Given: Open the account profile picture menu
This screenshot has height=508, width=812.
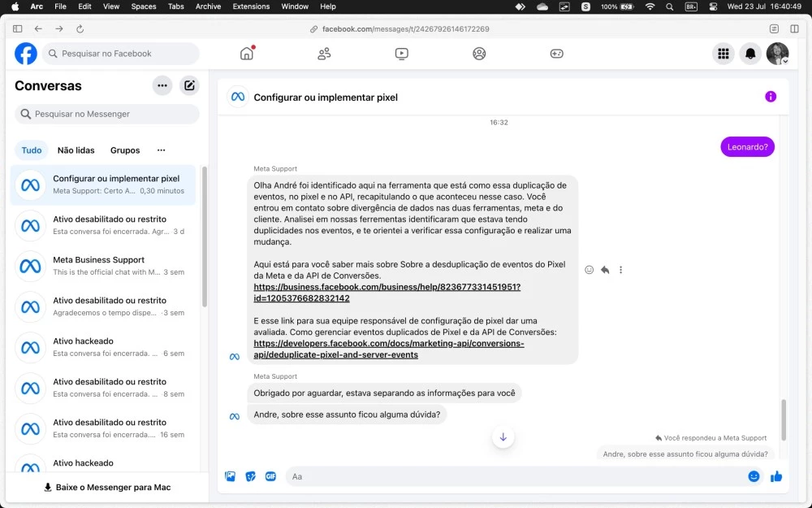Looking at the screenshot, I should point(777,54).
